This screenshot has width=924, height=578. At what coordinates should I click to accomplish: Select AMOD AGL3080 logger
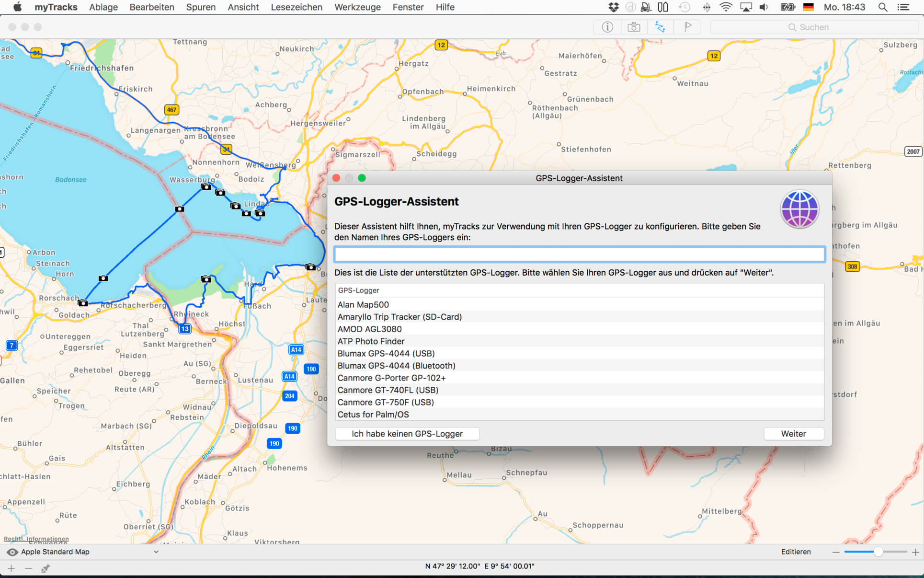point(580,329)
